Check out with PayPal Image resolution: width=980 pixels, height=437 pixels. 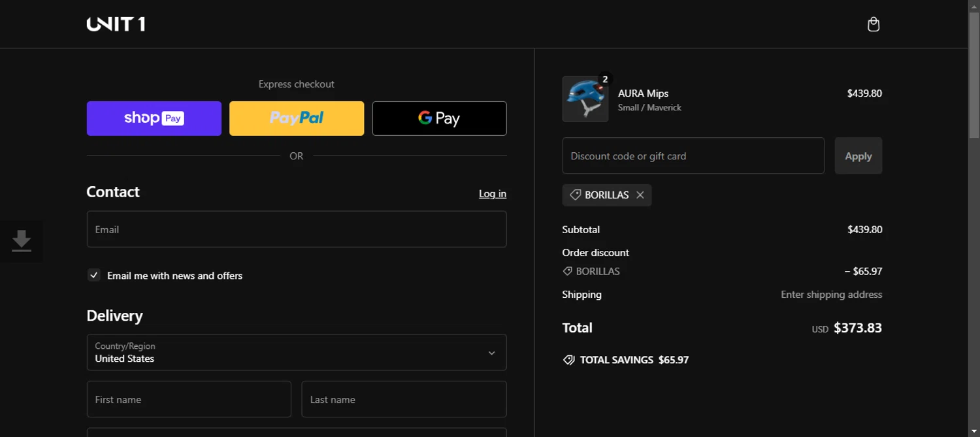pos(297,118)
